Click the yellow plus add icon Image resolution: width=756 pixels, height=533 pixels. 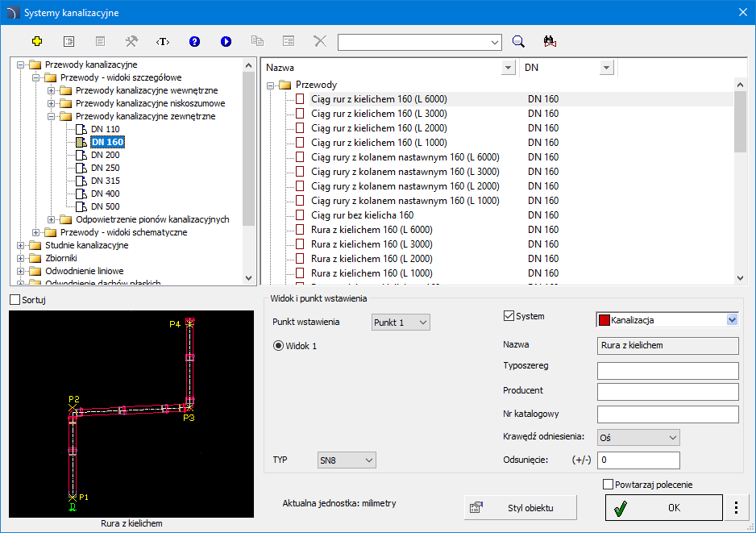click(37, 41)
